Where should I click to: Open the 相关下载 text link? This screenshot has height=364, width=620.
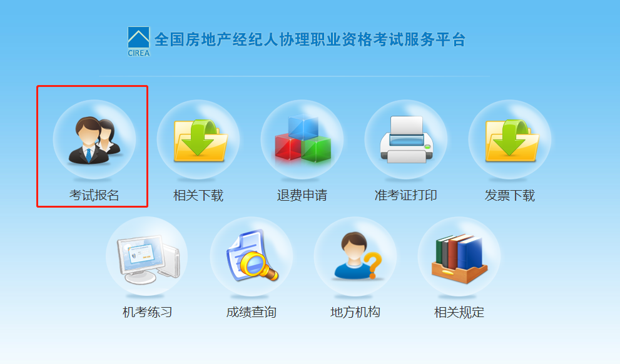point(198,195)
